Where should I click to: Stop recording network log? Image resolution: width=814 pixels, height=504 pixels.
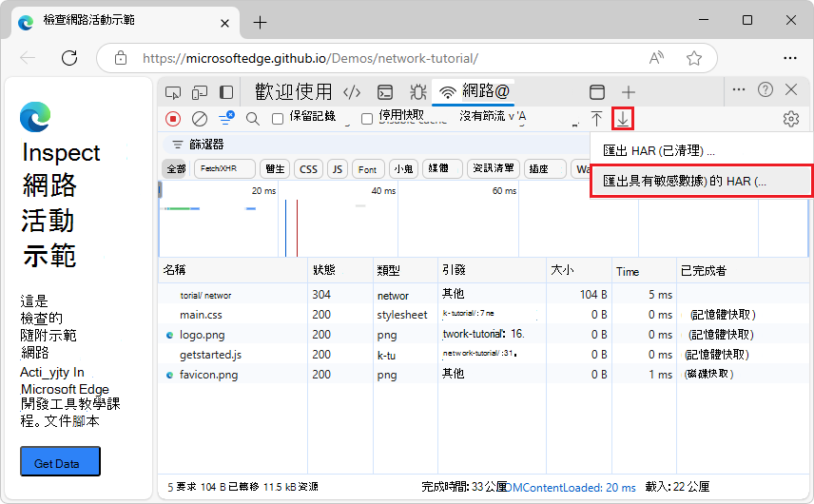(x=173, y=119)
